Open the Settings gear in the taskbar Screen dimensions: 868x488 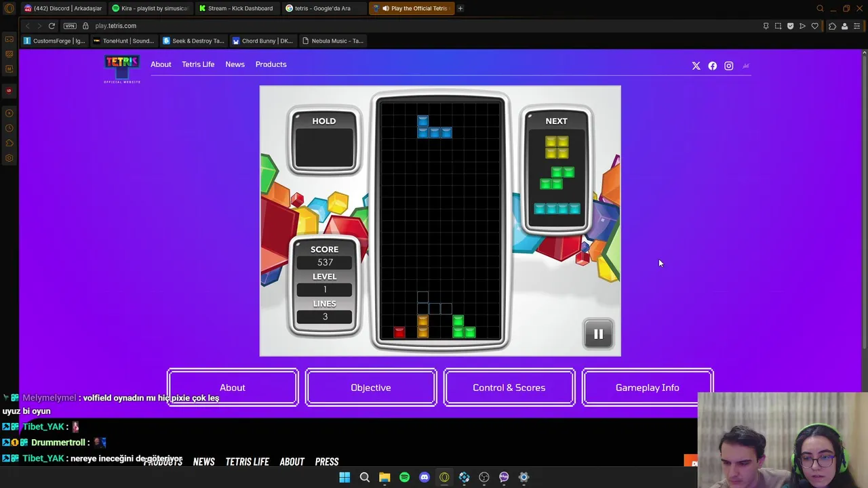[524, 477]
